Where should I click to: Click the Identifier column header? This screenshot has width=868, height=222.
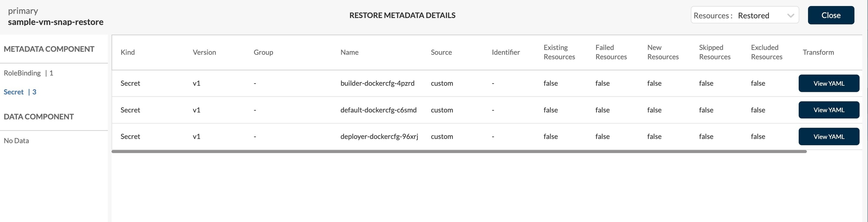tap(506, 52)
